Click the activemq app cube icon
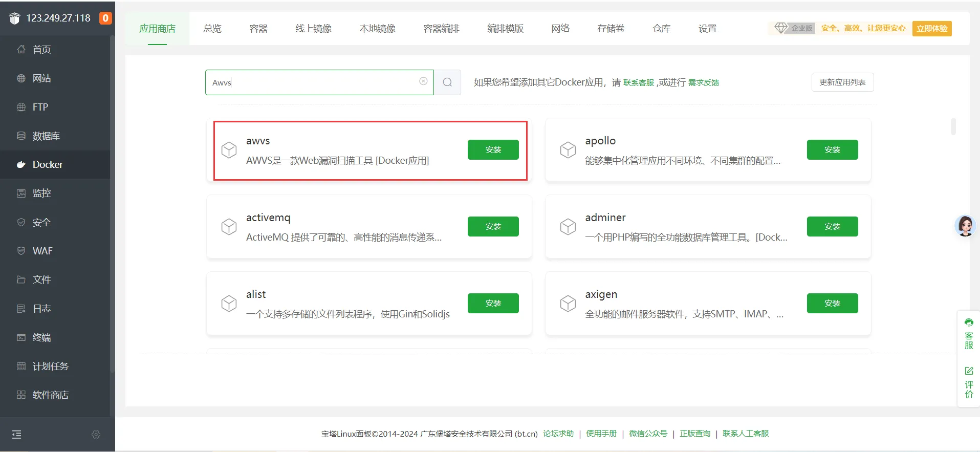This screenshot has width=980, height=452. (229, 227)
